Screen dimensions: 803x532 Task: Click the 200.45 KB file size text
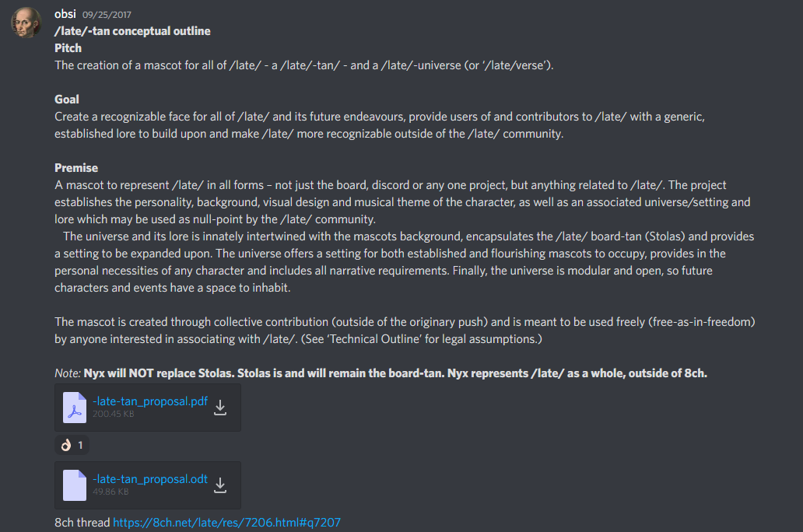113,414
